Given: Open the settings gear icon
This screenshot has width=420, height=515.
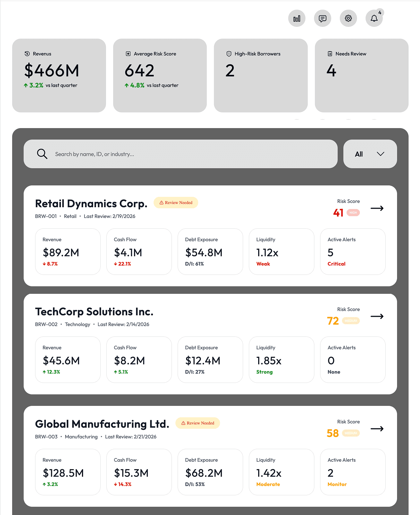Looking at the screenshot, I should click(x=348, y=18).
